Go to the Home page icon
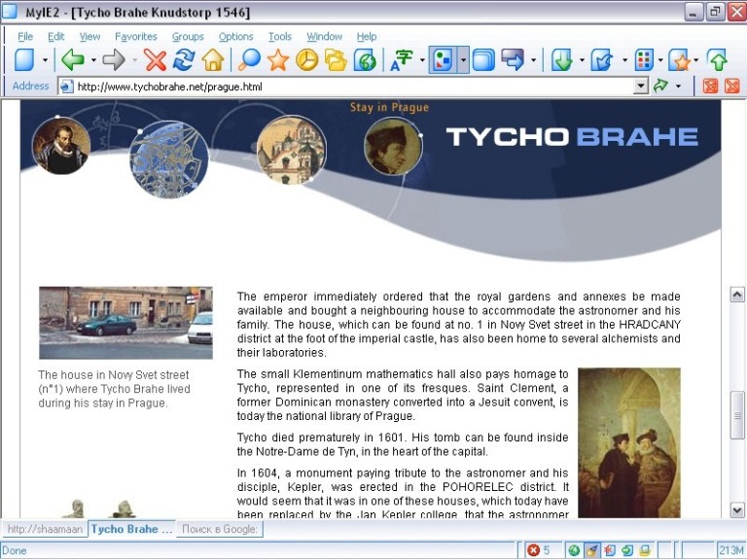Image resolution: width=747 pixels, height=560 pixels. coord(213,60)
